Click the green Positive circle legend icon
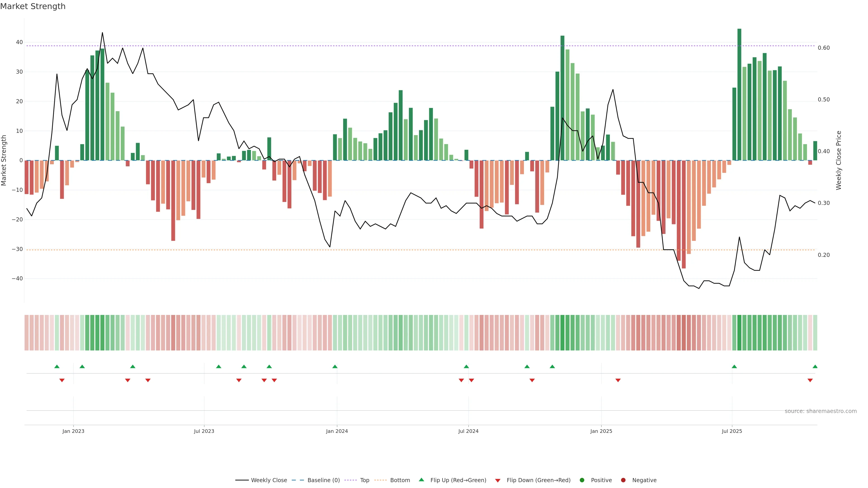The image size is (868, 488). 582,480
